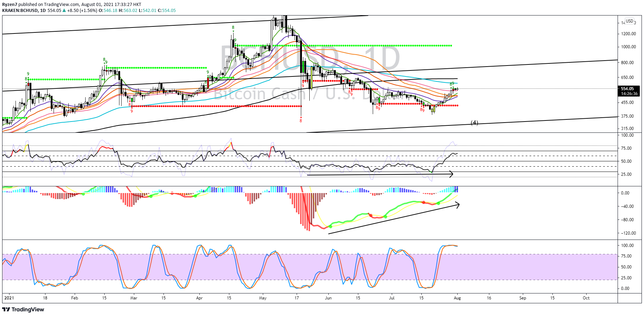The height and width of the screenshot is (316, 644).
Task: Click the May label on the time axis
Action: pyautogui.click(x=263, y=298)
